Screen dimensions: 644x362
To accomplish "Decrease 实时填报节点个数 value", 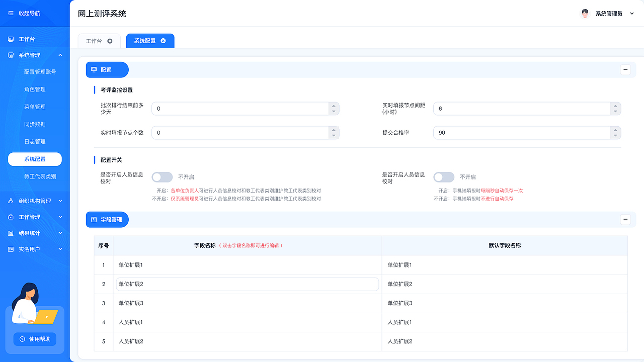I will pyautogui.click(x=333, y=136).
